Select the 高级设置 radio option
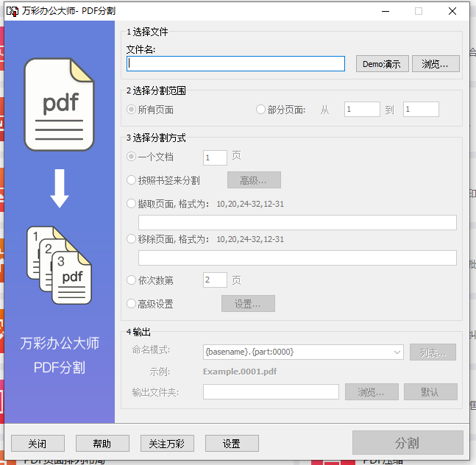 pyautogui.click(x=132, y=304)
